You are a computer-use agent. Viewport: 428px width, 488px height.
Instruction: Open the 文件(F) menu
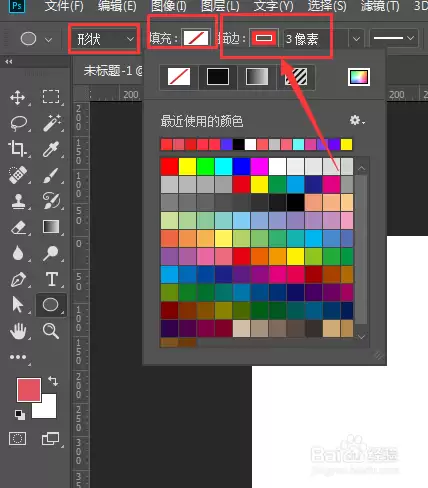64,6
